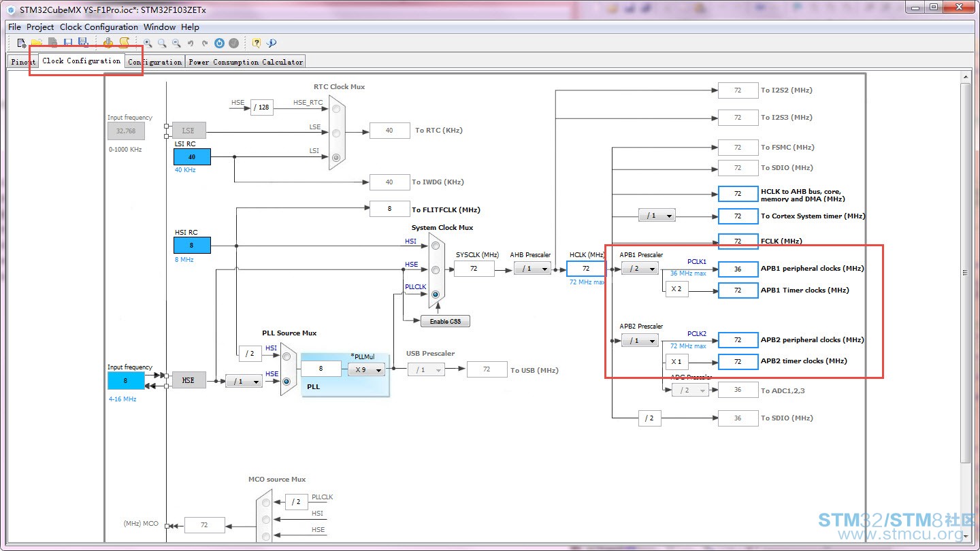Image resolution: width=980 pixels, height=551 pixels.
Task: Click the HSE Input frequency field
Action: 126,381
